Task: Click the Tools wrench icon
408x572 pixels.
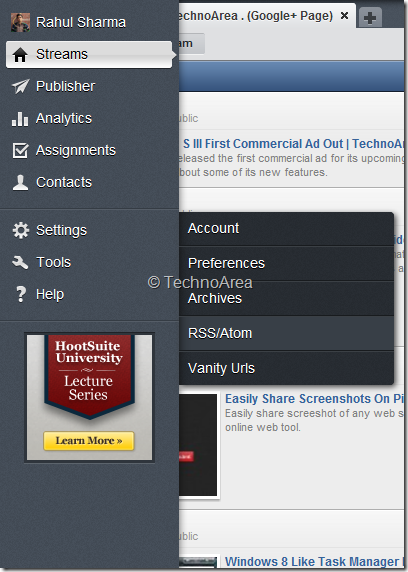Action: pos(20,262)
